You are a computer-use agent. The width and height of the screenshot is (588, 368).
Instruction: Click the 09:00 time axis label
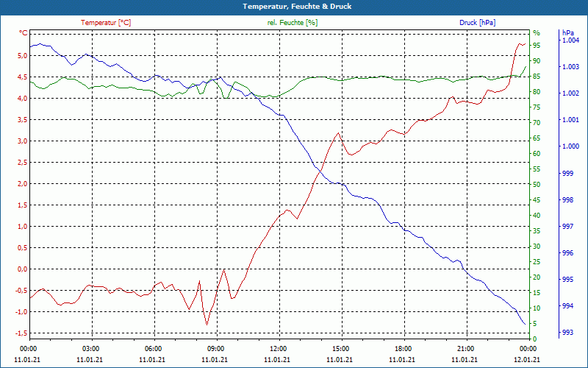click(x=215, y=348)
